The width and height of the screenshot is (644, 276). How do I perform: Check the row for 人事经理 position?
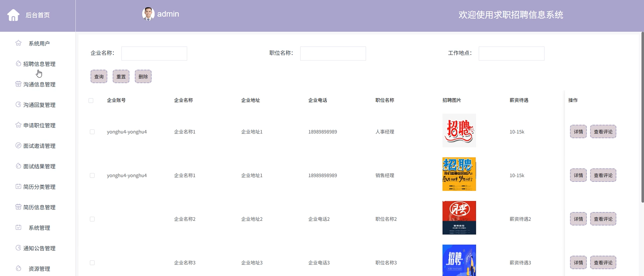[x=92, y=132]
